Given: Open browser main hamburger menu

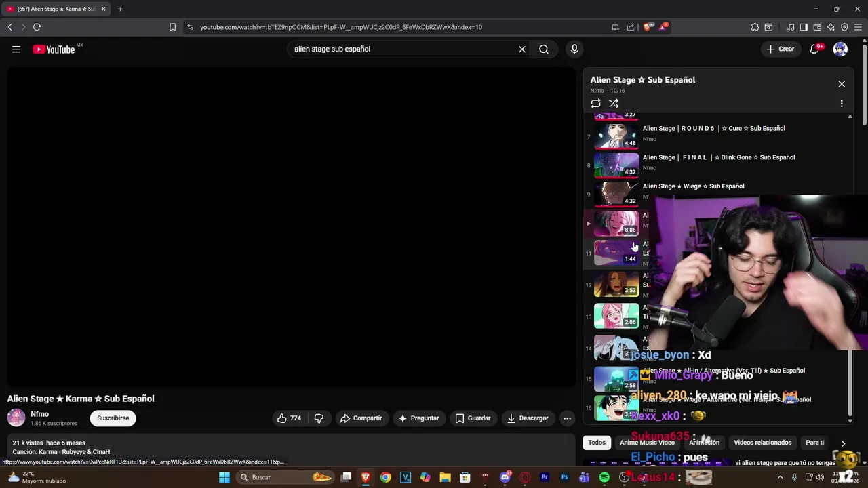Looking at the screenshot, I should tap(858, 27).
